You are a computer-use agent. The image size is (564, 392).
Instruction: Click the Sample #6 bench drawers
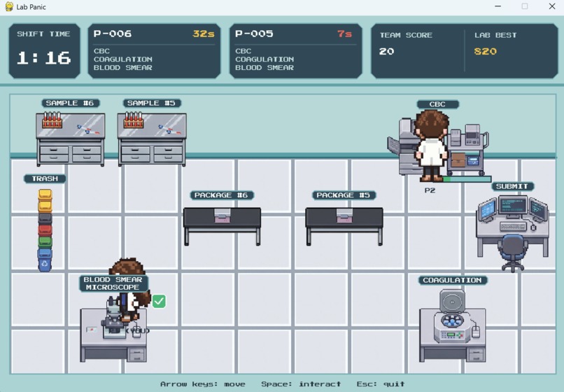click(71, 154)
